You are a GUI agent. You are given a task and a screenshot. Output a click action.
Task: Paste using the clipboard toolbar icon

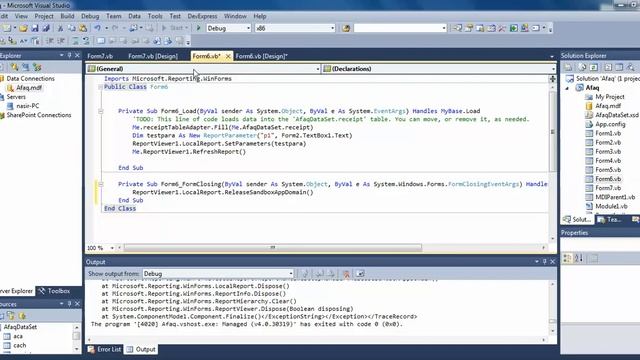pos(83,28)
